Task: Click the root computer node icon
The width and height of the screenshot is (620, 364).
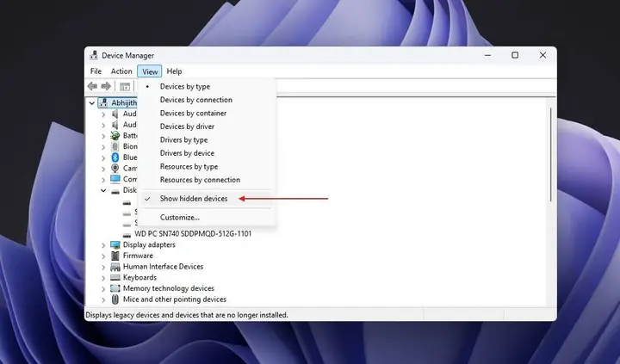Action: tap(103, 102)
